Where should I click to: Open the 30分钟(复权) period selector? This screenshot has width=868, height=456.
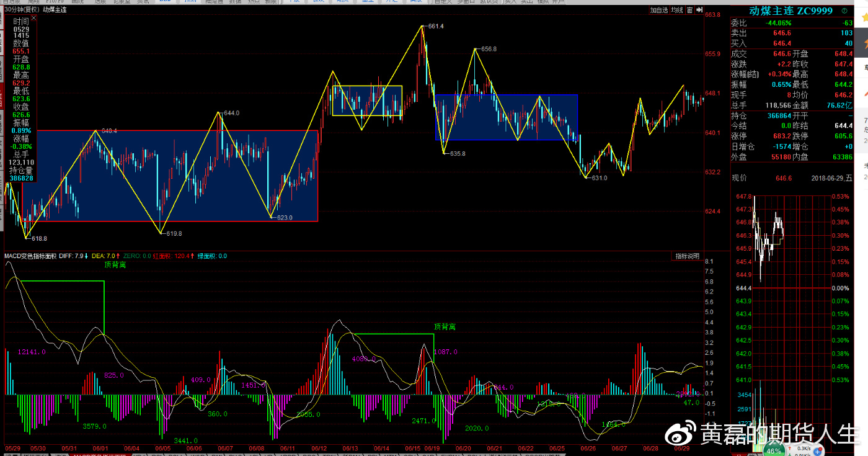pyautogui.click(x=21, y=9)
